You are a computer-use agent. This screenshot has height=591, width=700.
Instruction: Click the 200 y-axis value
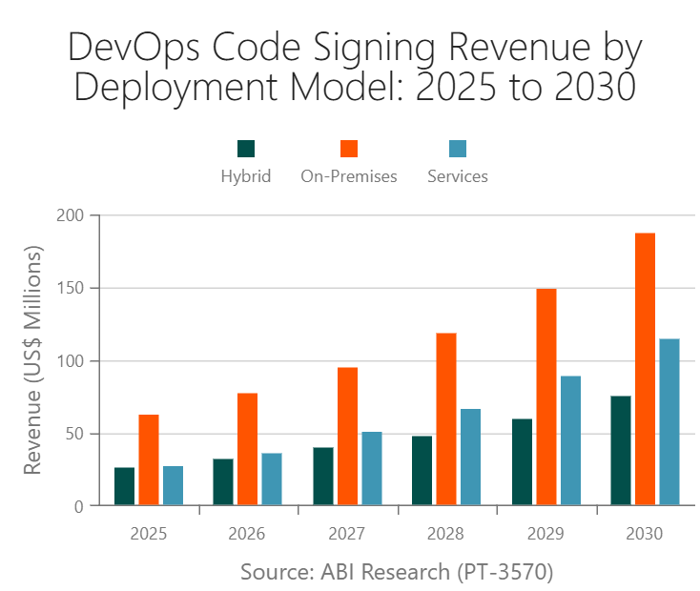[70, 215]
